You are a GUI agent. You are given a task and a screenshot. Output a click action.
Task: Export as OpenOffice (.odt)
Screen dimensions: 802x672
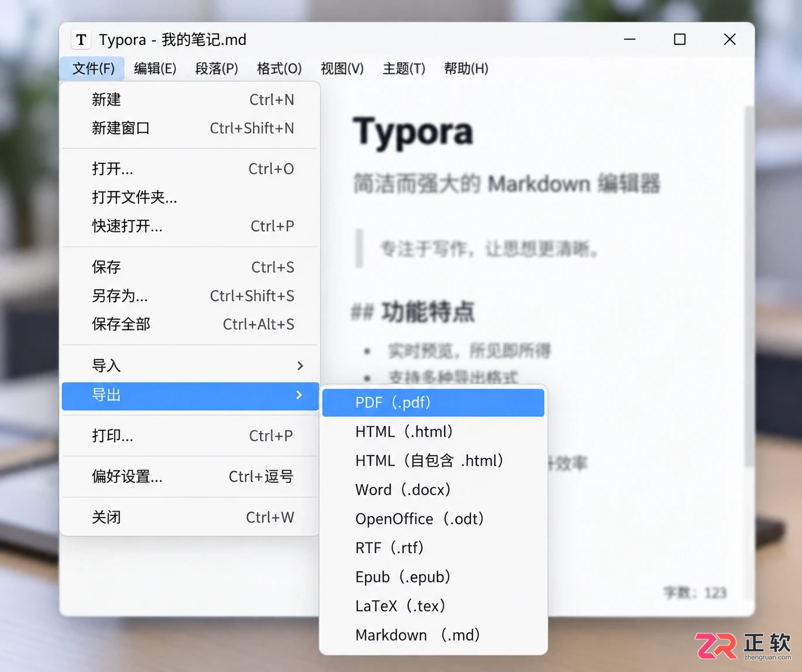coord(433,519)
